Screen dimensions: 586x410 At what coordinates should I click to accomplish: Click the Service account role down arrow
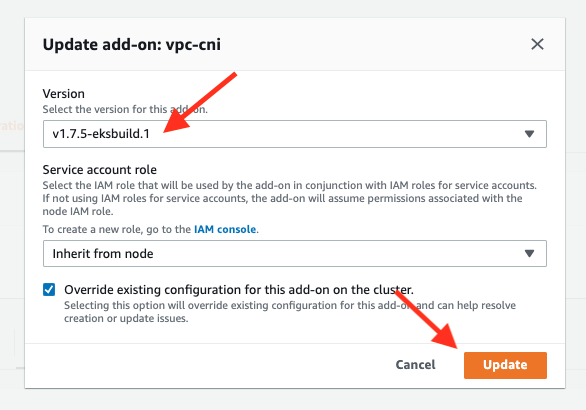529,253
